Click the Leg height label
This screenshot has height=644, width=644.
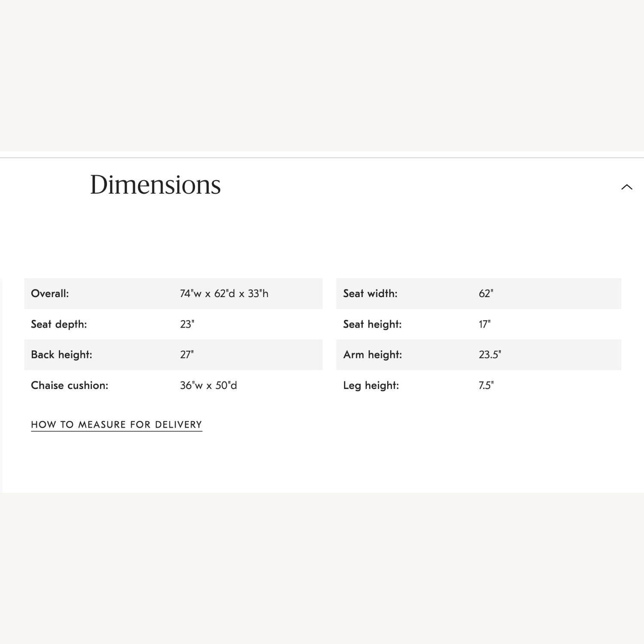pos(371,386)
